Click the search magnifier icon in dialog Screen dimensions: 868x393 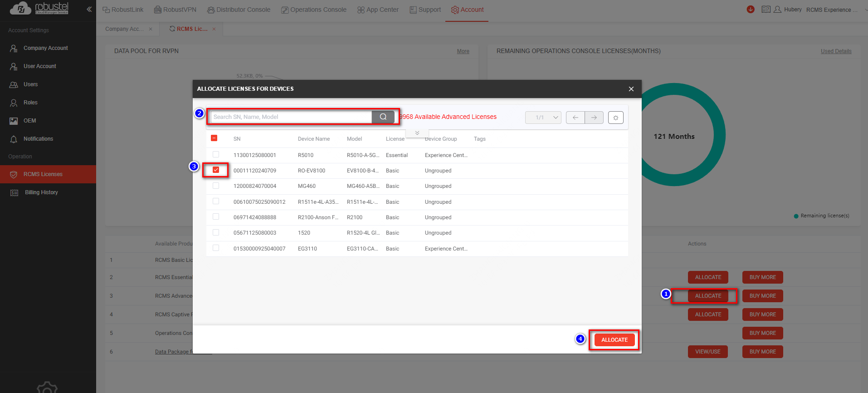[383, 117]
